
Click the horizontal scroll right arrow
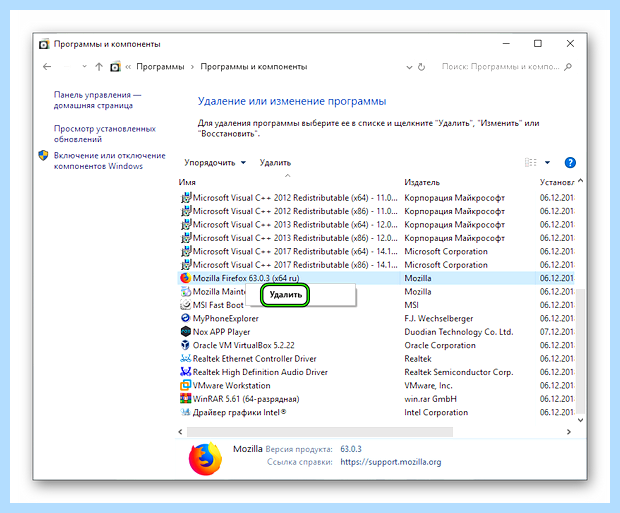[x=569, y=432]
